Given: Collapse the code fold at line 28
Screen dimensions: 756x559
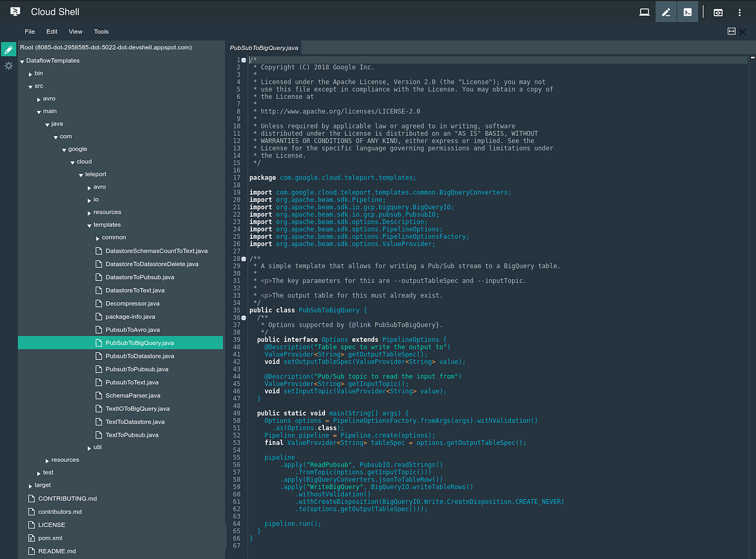Looking at the screenshot, I should pos(244,258).
